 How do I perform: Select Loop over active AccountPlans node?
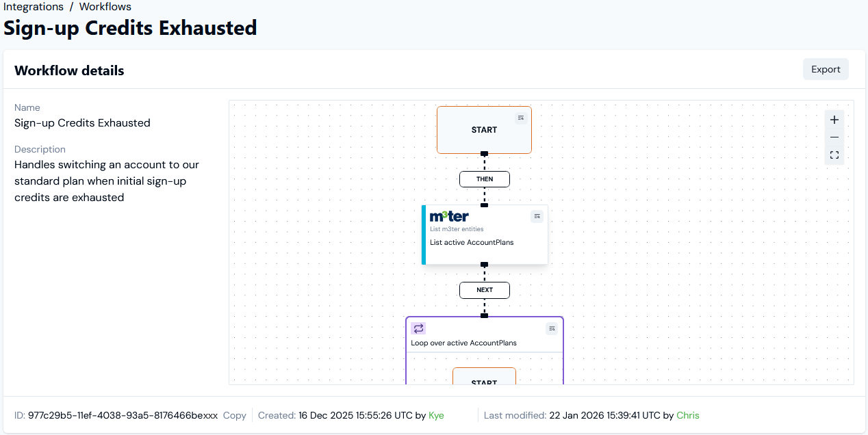click(x=485, y=350)
